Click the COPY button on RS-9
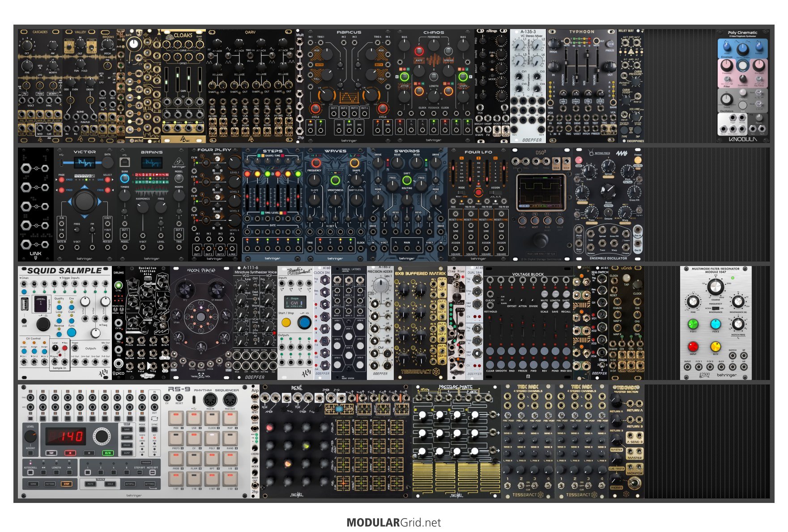The width and height of the screenshot is (788, 532). (x=127, y=437)
